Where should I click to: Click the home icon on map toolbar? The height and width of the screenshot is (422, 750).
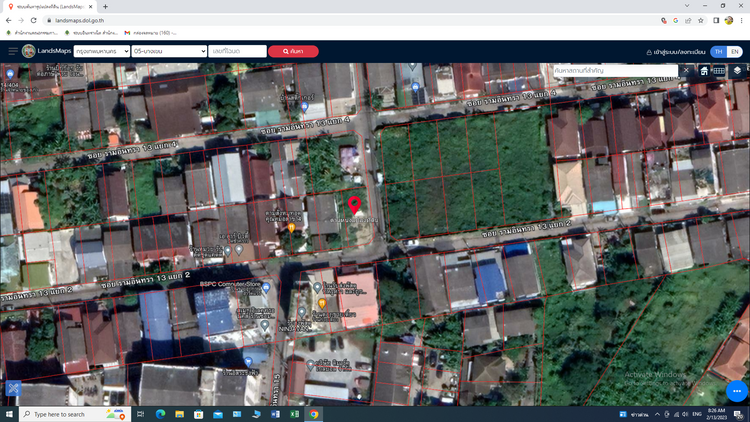(704, 71)
